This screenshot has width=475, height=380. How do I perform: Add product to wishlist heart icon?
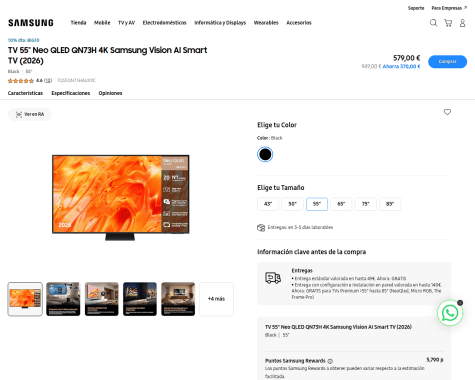(447, 112)
